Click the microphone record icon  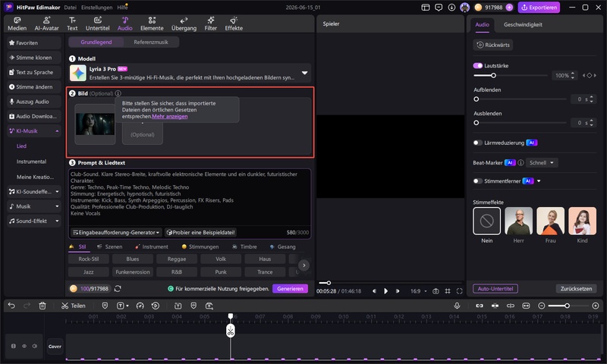457,306
